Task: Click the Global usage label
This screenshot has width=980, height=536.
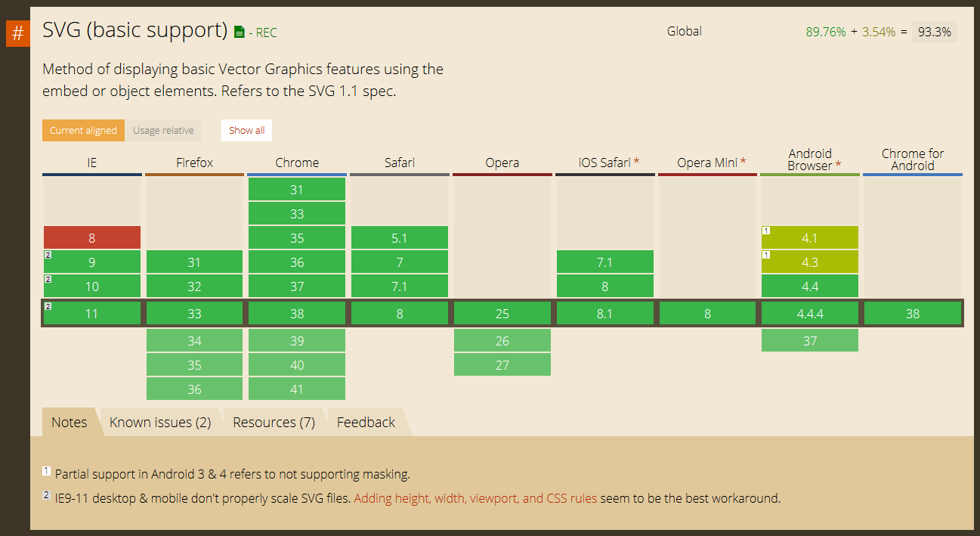Action: pyautogui.click(x=685, y=31)
